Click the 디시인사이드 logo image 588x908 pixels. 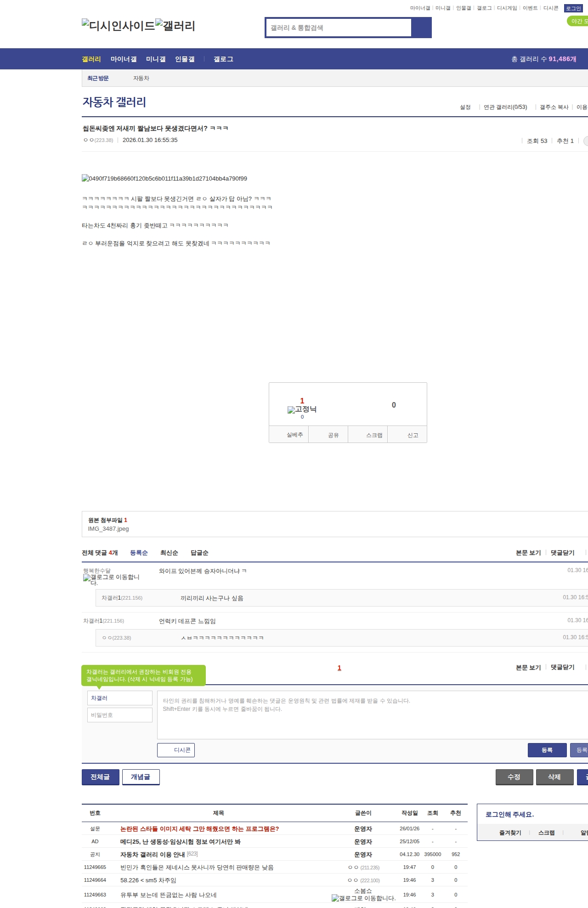tap(118, 25)
